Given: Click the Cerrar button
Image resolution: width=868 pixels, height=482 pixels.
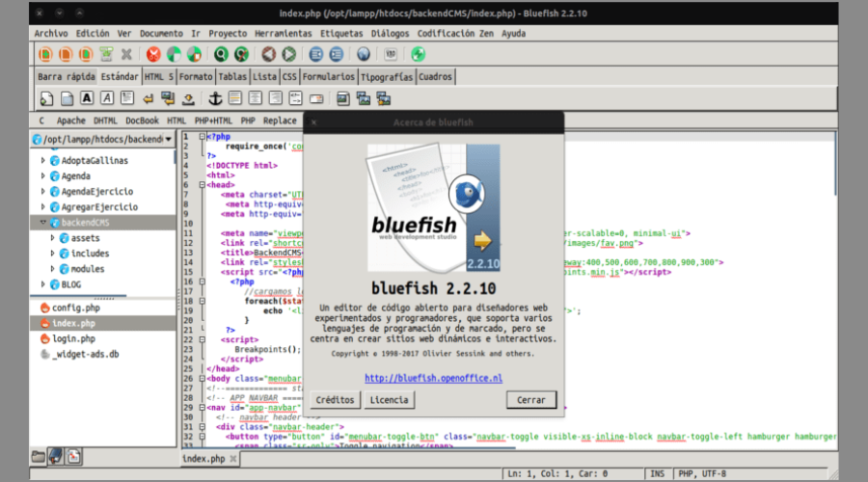Looking at the screenshot, I should (530, 400).
